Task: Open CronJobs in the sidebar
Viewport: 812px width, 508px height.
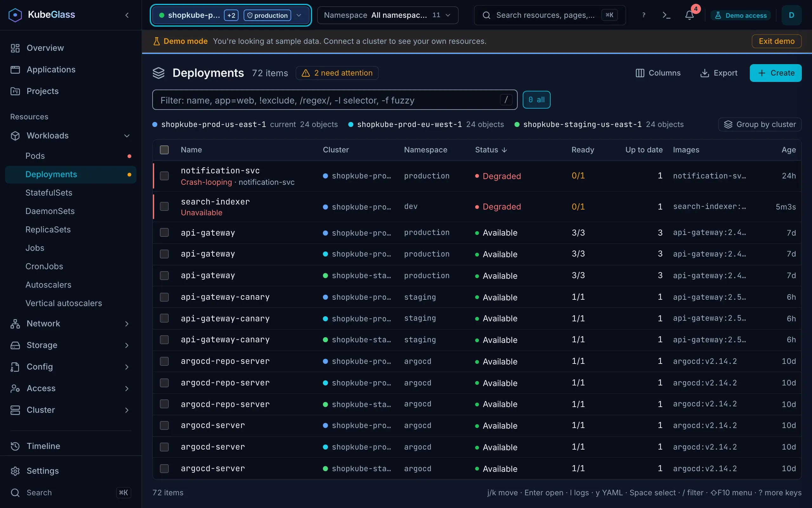Action: click(70, 266)
